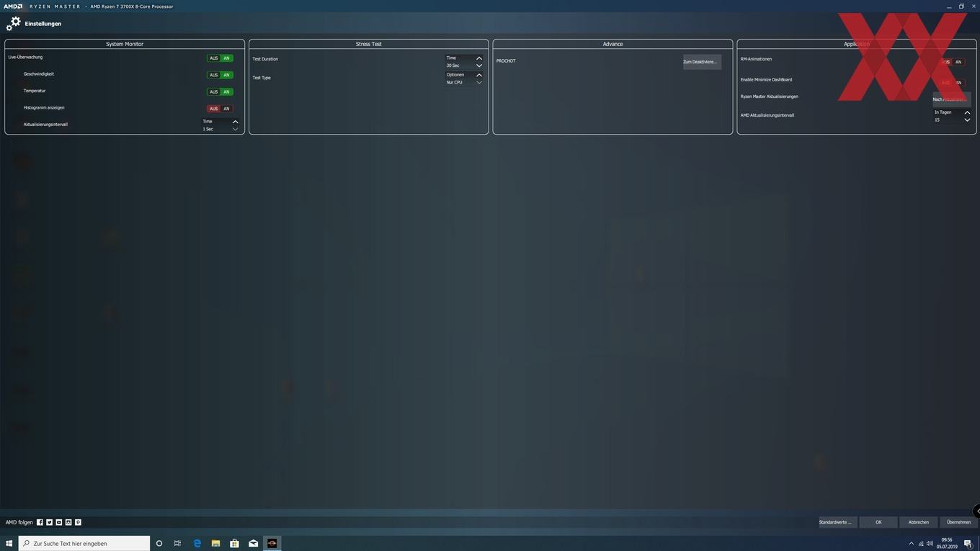Click the 'Nur CPU' test type value
Image resolution: width=980 pixels, height=551 pixels.
click(454, 82)
